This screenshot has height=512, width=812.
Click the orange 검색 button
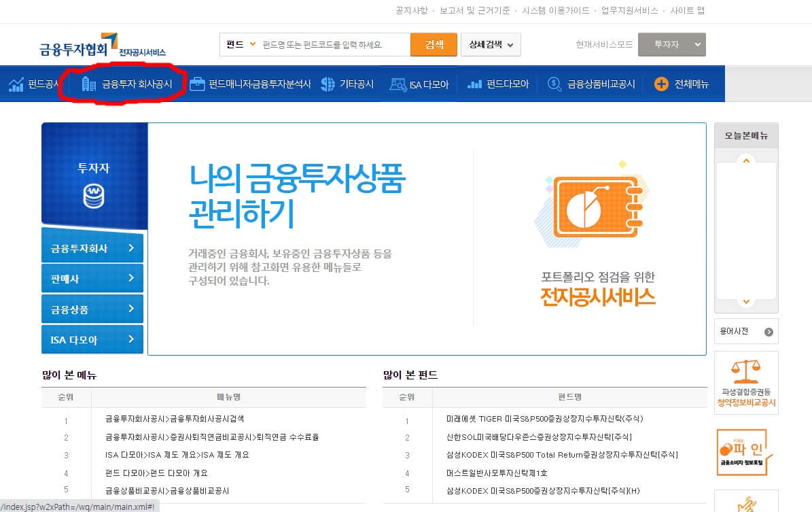click(x=434, y=44)
